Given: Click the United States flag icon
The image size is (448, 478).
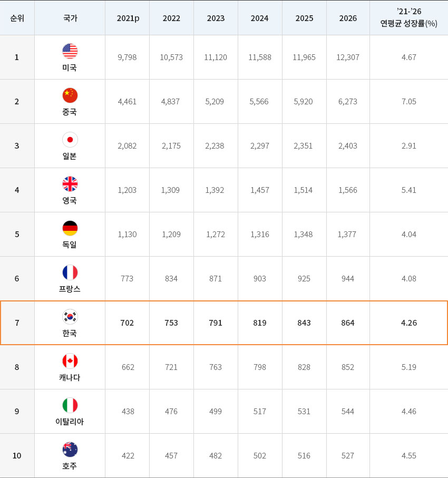Looking at the screenshot, I should [70, 51].
